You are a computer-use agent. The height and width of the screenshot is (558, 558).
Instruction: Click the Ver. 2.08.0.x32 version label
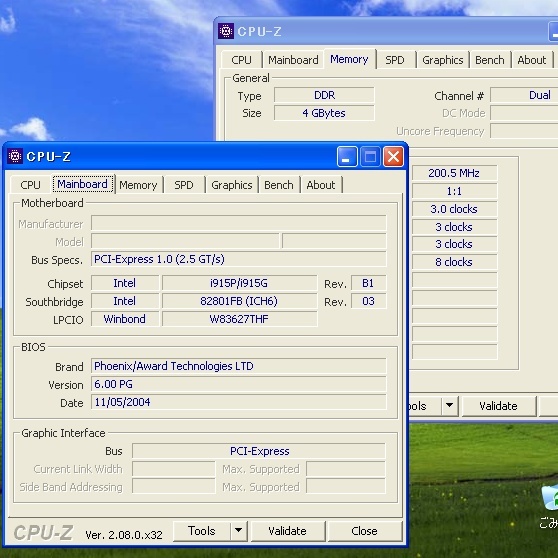pos(124,535)
